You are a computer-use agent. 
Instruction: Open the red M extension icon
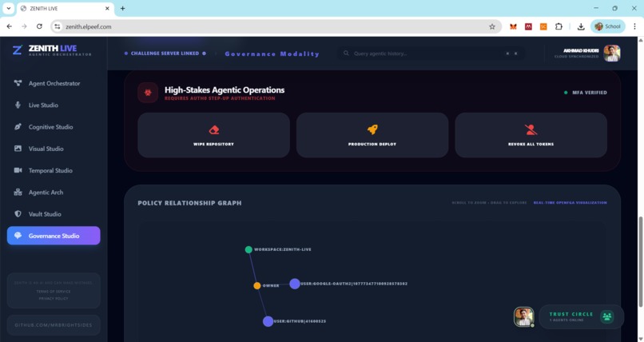point(528,26)
